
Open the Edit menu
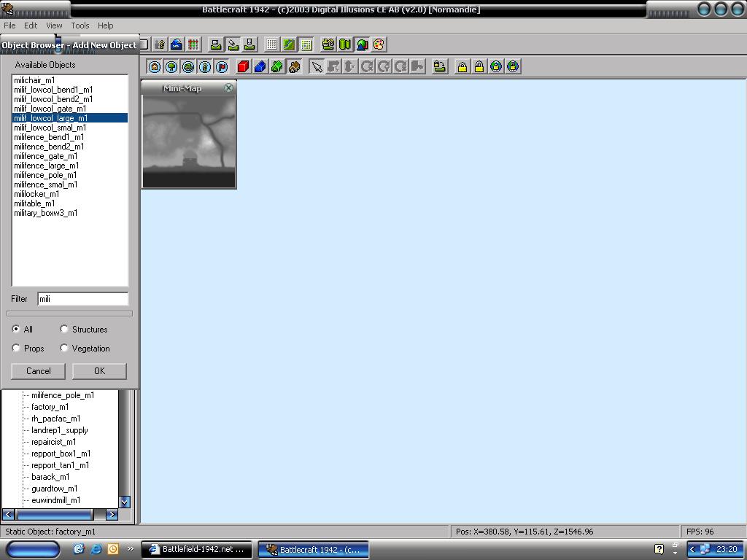tap(31, 26)
